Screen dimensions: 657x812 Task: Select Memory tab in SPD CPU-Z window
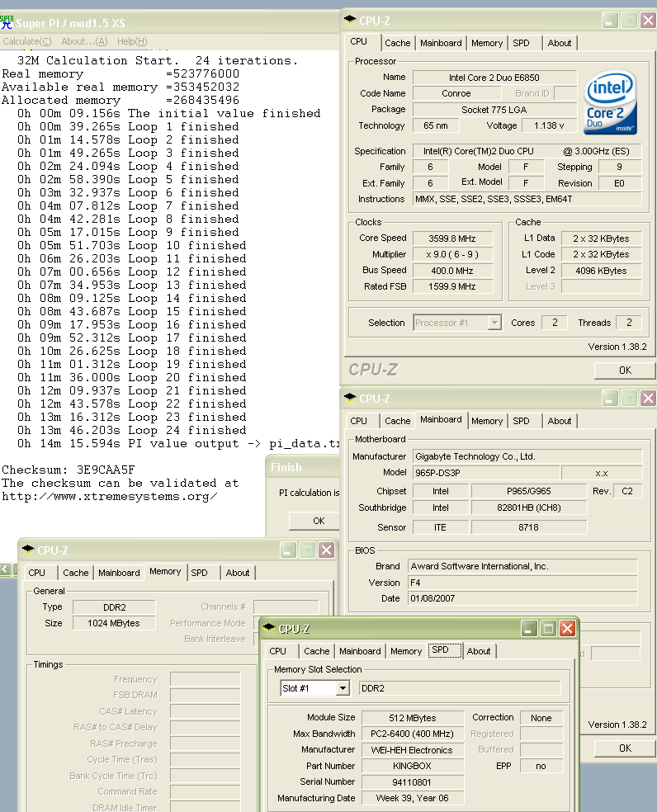click(x=406, y=651)
